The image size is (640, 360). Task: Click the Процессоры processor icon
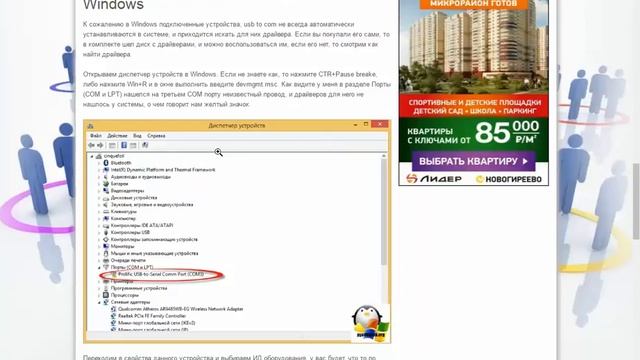tap(106, 295)
